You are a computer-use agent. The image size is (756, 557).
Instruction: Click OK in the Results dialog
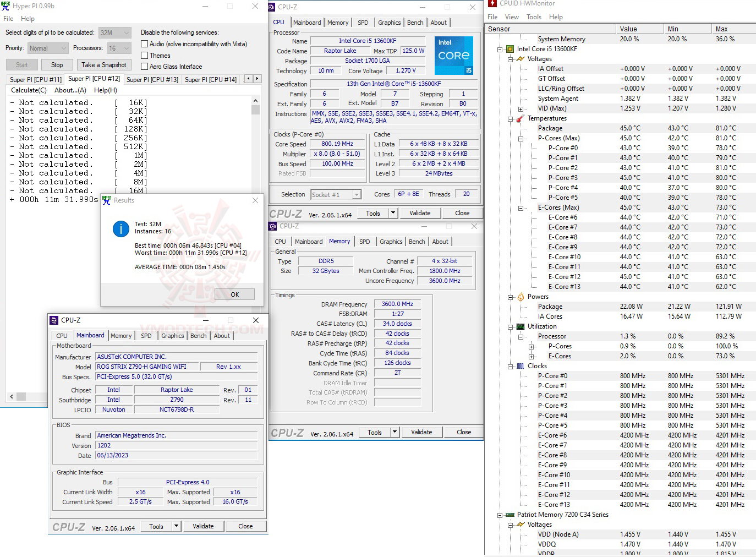coord(235,294)
